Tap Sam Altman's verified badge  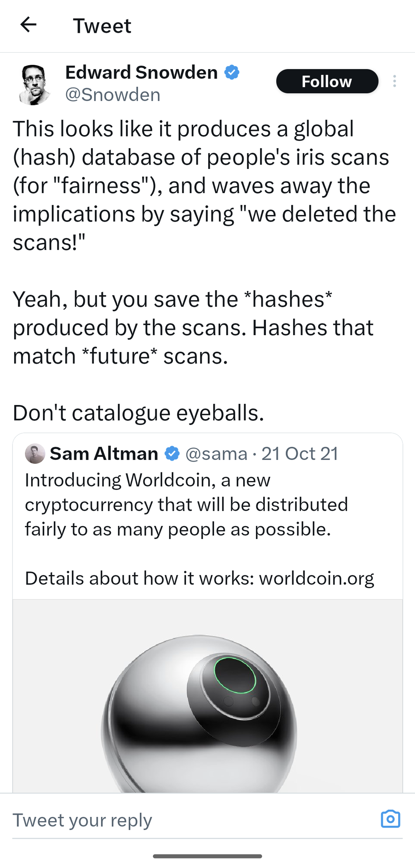tap(172, 454)
